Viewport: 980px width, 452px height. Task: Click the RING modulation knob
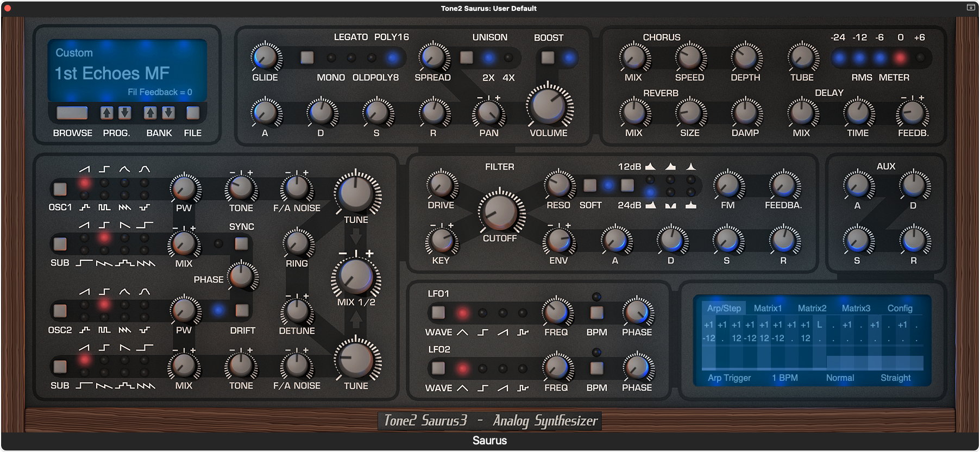pos(297,243)
